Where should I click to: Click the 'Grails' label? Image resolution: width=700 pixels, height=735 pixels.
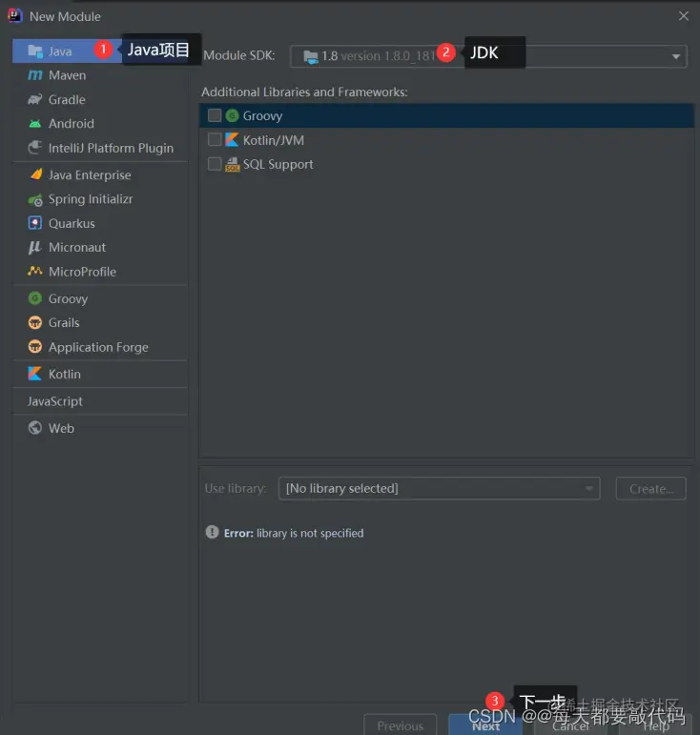(64, 322)
